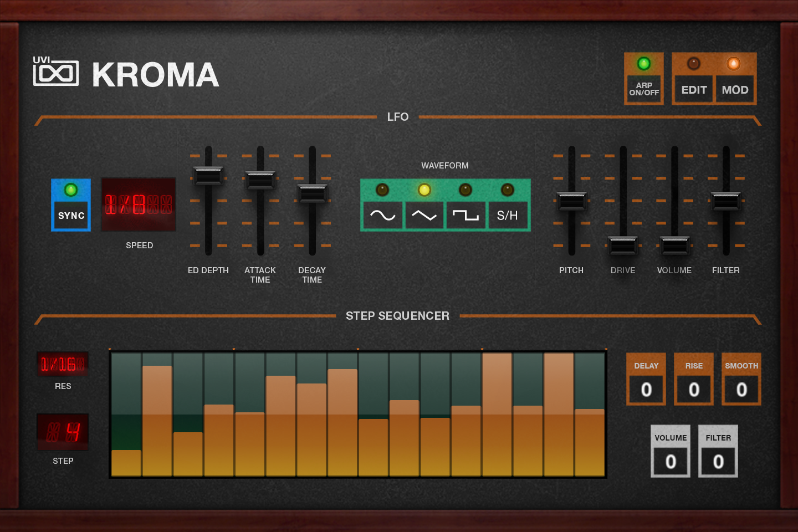This screenshot has width=798, height=532.
Task: Toggle the yellow-lit waveform indicator
Action: pyautogui.click(x=424, y=190)
